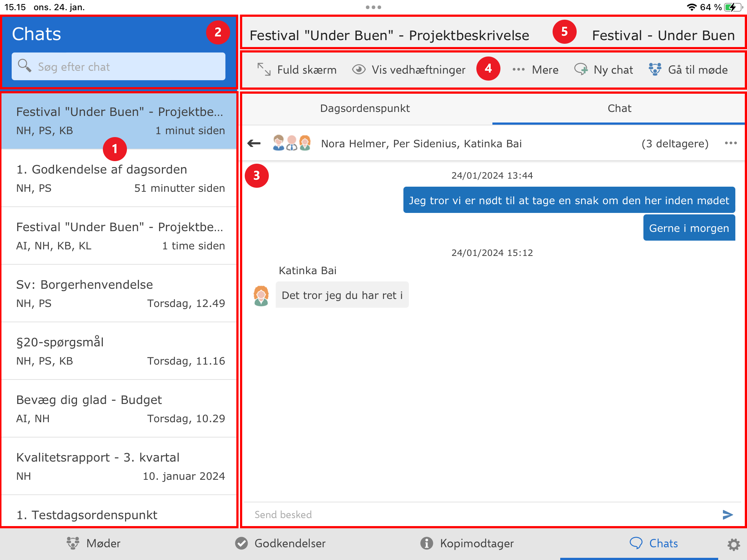
Task: Select the Chat tab
Action: click(x=619, y=108)
